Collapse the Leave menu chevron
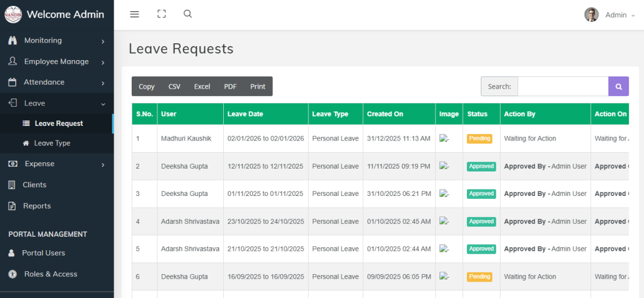Screen dimensions: 644x298 103,104
